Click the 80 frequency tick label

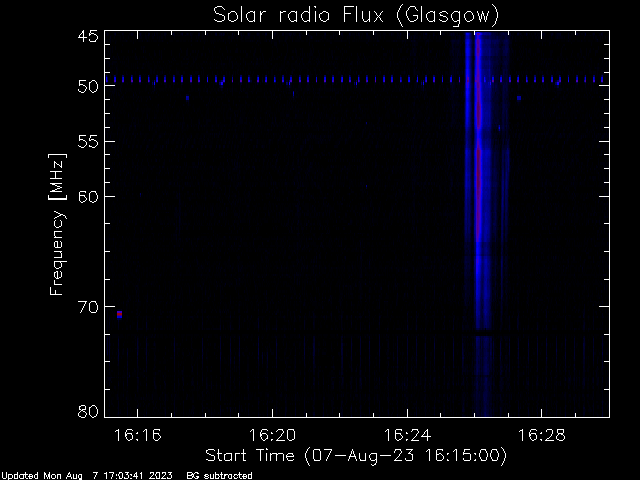(x=88, y=411)
